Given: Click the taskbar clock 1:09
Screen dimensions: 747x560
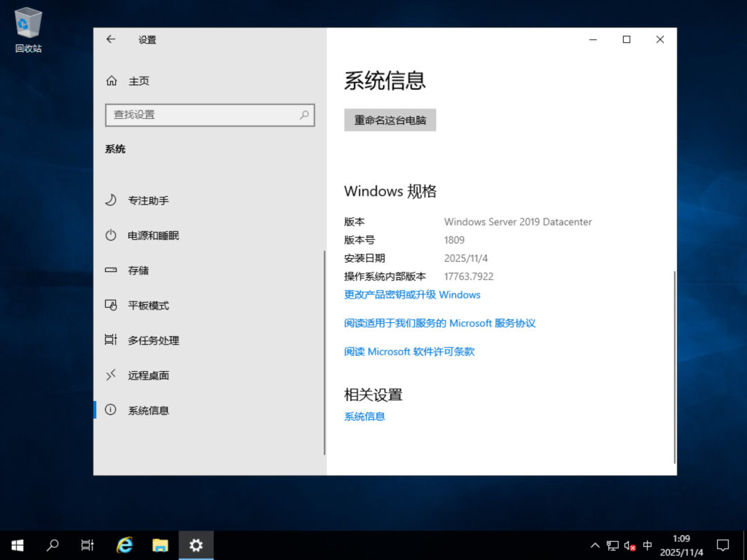Looking at the screenshot, I should click(x=681, y=539).
